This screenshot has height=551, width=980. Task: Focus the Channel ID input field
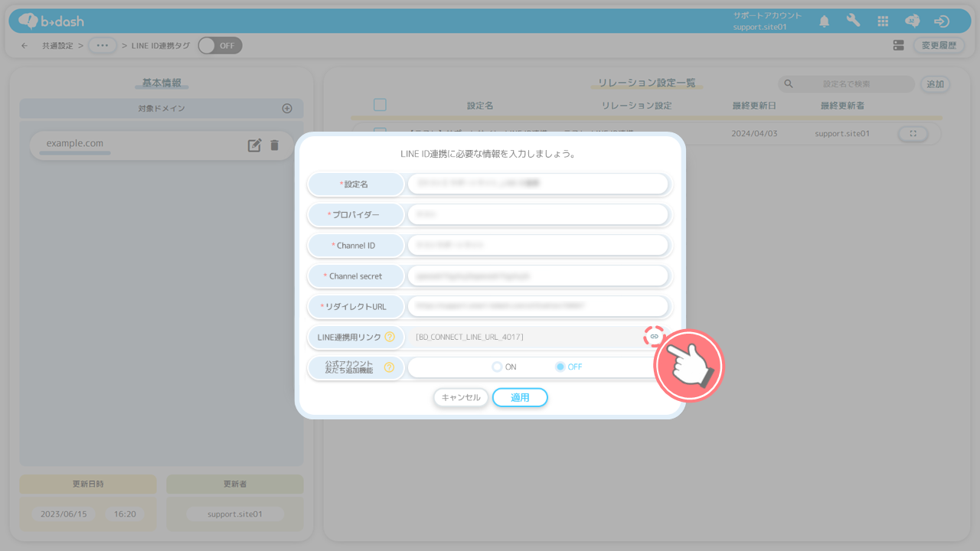pos(538,246)
